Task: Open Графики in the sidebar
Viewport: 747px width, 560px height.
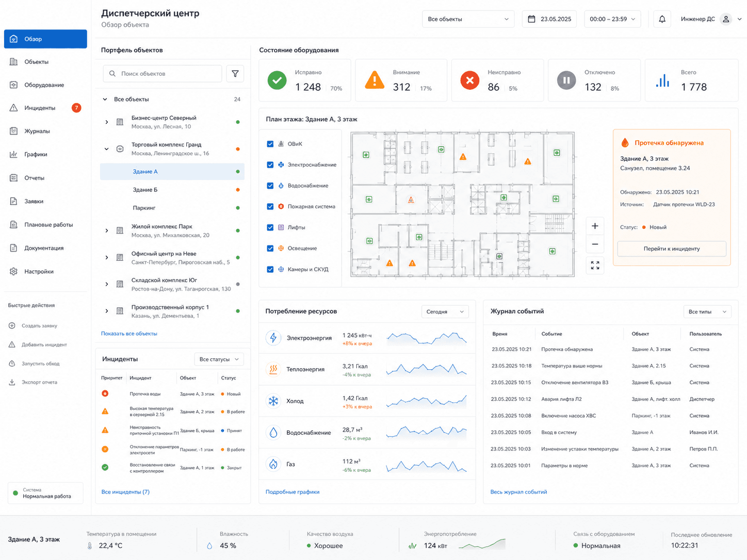Action: click(x=45, y=154)
